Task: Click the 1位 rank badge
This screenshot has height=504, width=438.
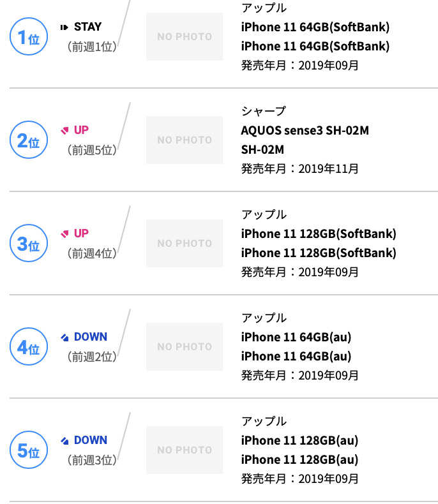Action: point(29,36)
